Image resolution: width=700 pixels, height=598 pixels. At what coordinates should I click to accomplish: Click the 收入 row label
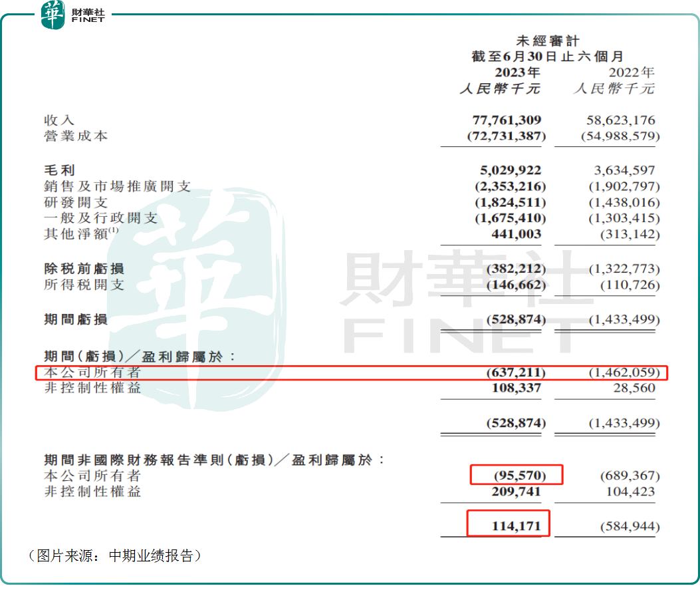point(59,120)
